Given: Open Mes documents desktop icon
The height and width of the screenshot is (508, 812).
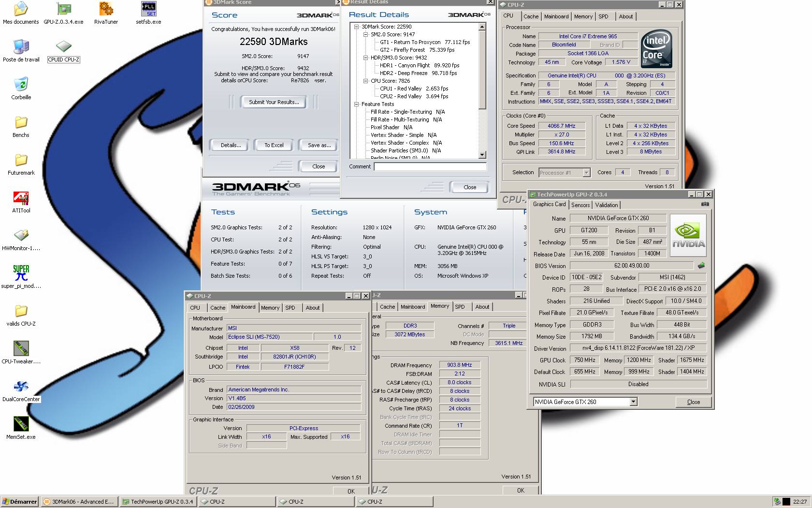Looking at the screenshot, I should pyautogui.click(x=21, y=13).
